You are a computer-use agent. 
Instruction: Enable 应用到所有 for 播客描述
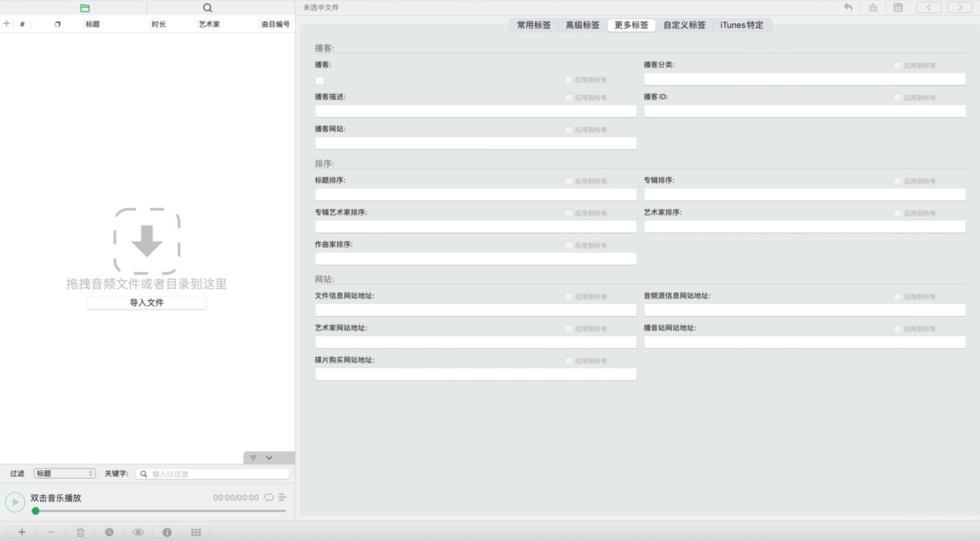(568, 98)
